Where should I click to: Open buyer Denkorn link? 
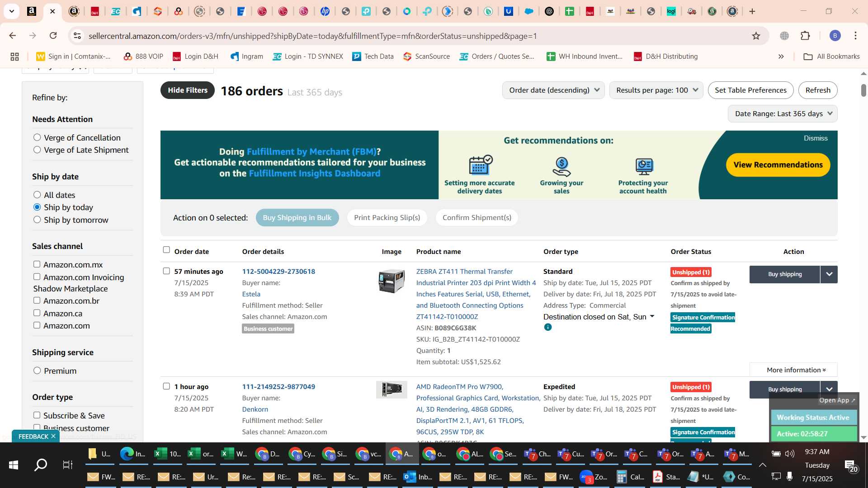pos(255,409)
